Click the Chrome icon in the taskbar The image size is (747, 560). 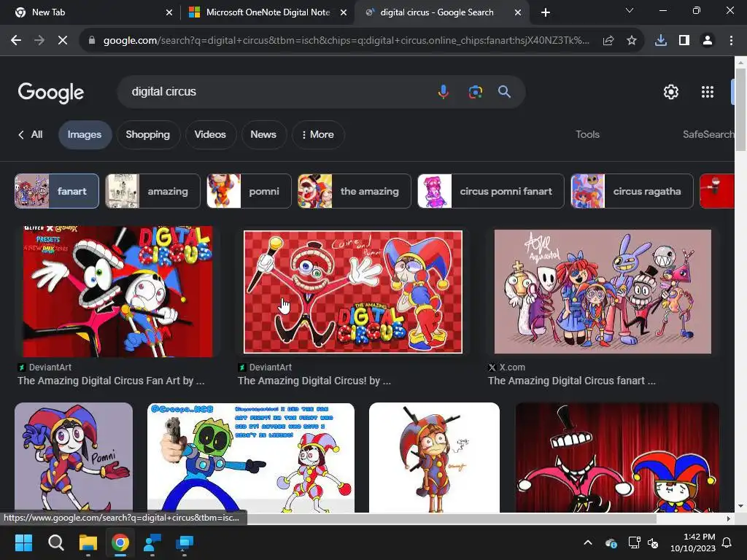[120, 542]
